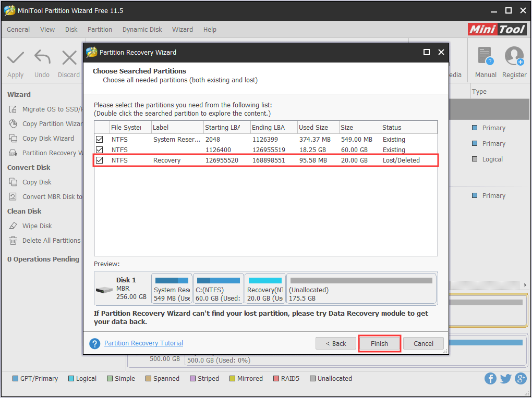This screenshot has height=398, width=532.
Task: Open the Twitter icon
Action: [x=505, y=378]
